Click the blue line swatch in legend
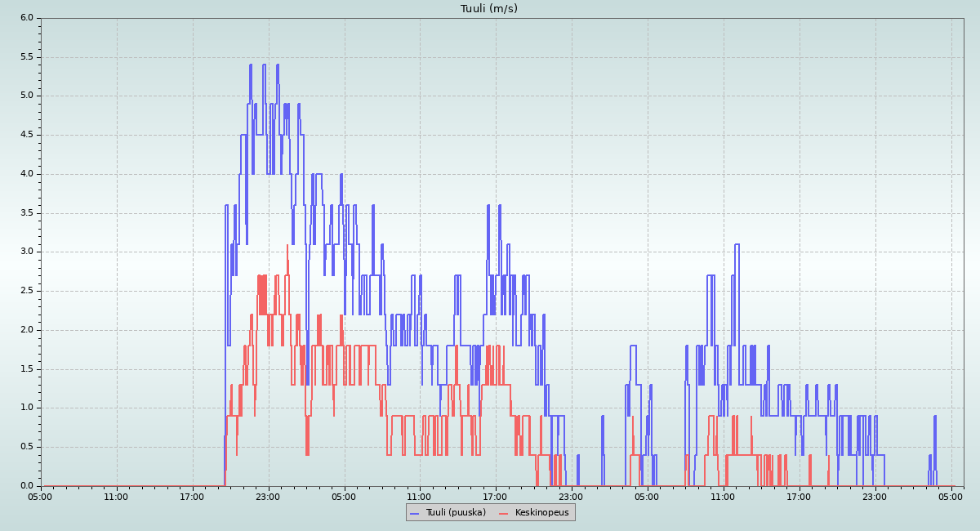The height and width of the screenshot is (531, 980). tap(415, 513)
